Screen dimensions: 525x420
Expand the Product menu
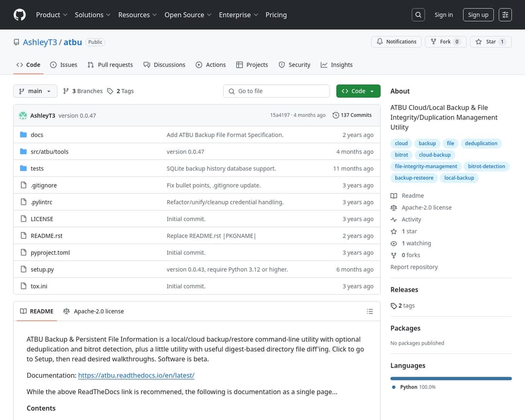[x=52, y=15]
